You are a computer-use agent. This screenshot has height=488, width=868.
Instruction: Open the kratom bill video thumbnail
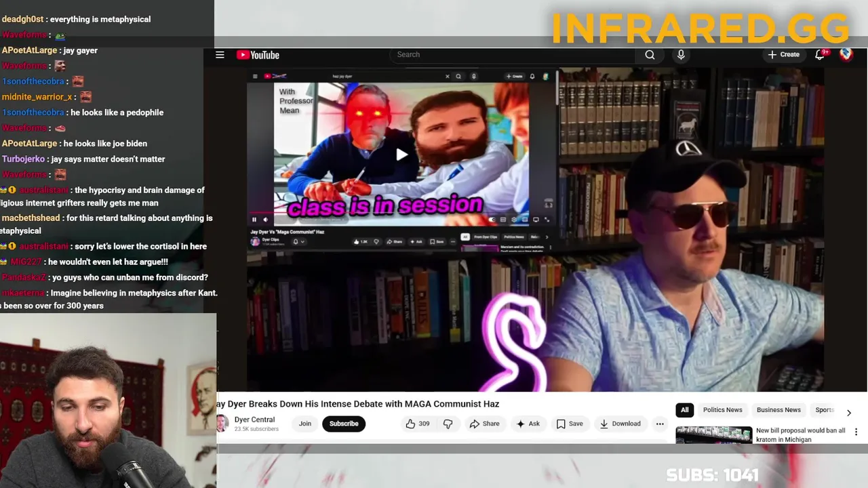pyautogui.click(x=713, y=434)
